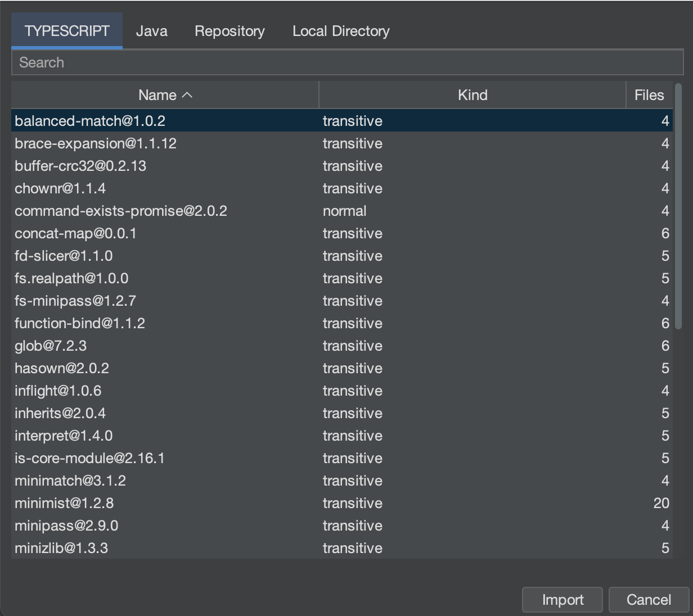Screen dimensions: 693x616
Task: Select the command-exists-promise@2.0.2 row
Action: tap(121, 211)
